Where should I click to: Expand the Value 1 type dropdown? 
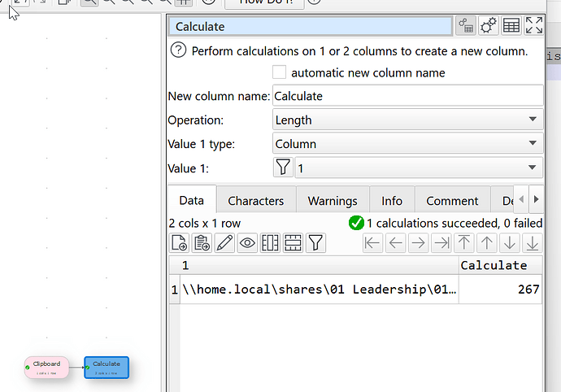click(407, 144)
